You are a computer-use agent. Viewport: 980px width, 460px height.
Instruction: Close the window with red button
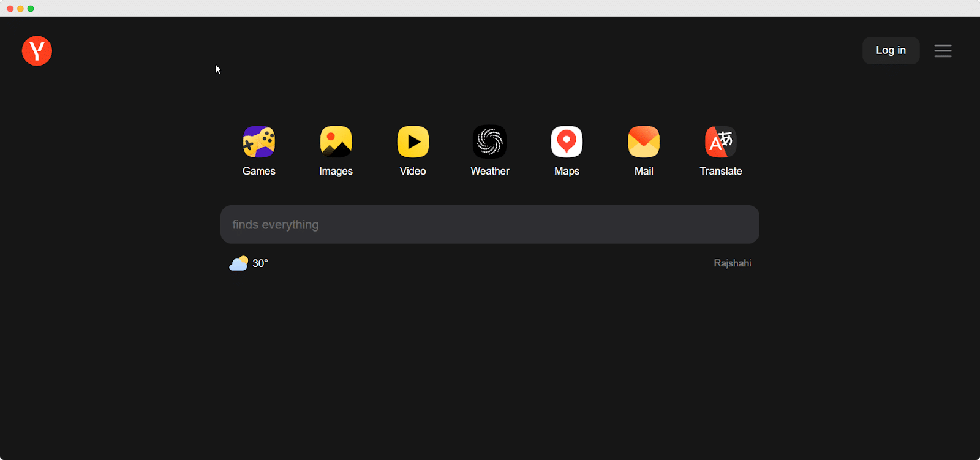pyautogui.click(x=10, y=9)
